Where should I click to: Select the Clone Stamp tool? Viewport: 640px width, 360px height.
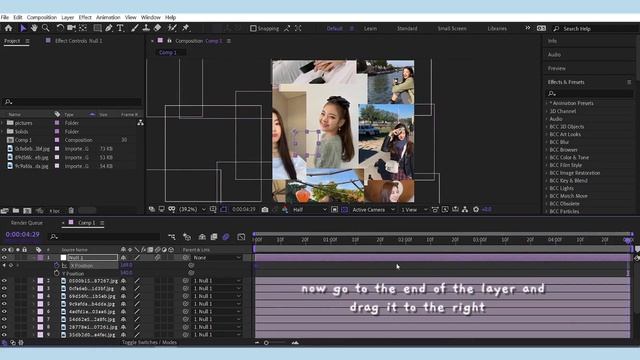(x=146, y=28)
